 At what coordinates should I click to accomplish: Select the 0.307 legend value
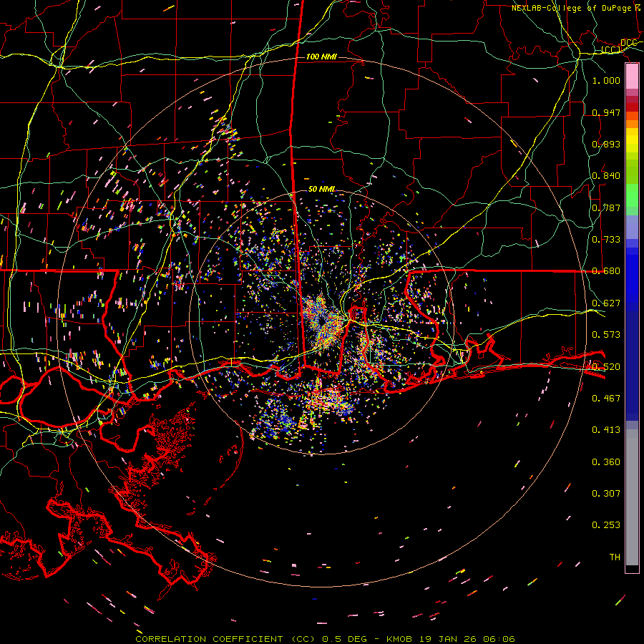coord(606,494)
